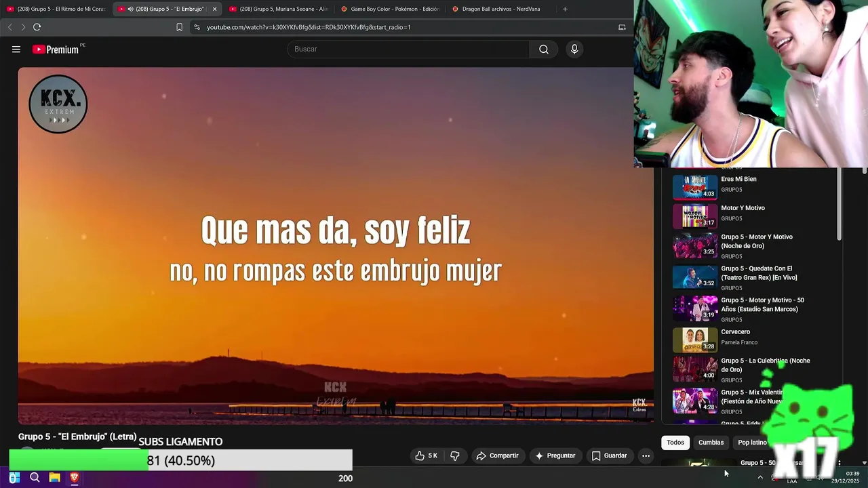Open more actions ellipsis under video
868x488 pixels.
(646, 456)
